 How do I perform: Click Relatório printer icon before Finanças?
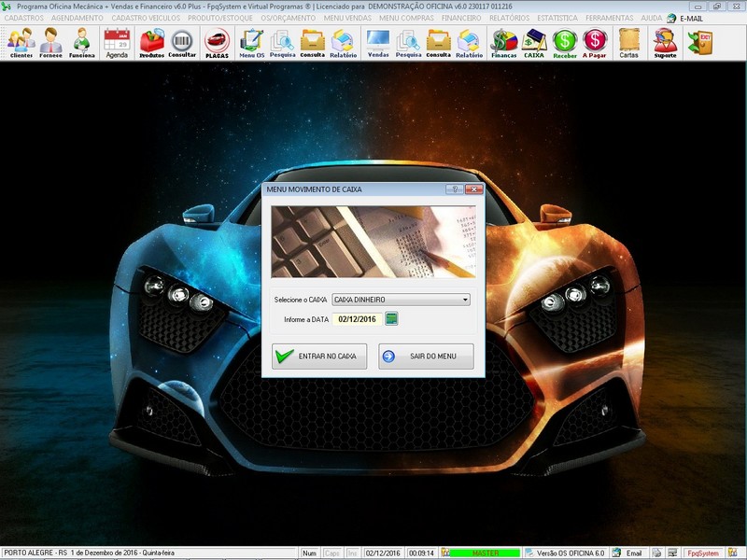point(469,43)
